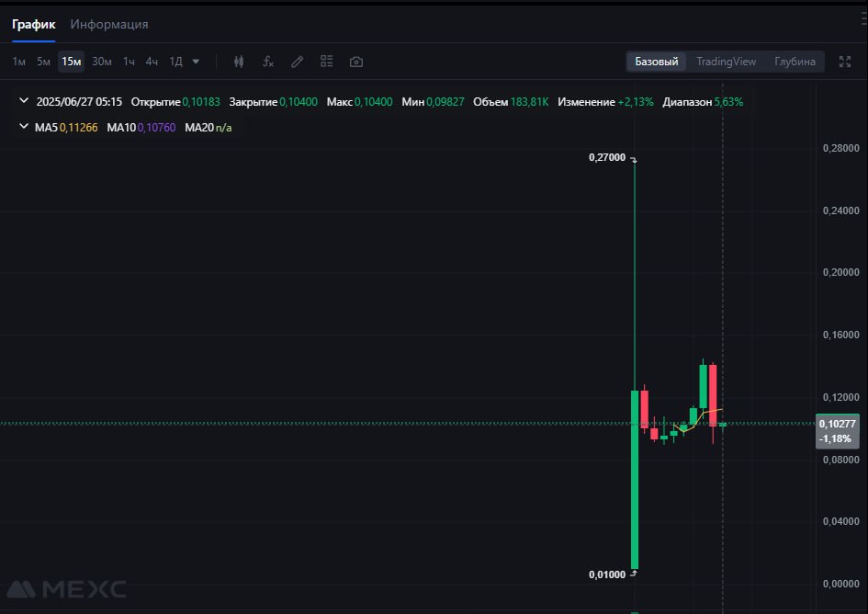Click the 0,01000 low price marker

click(x=607, y=574)
